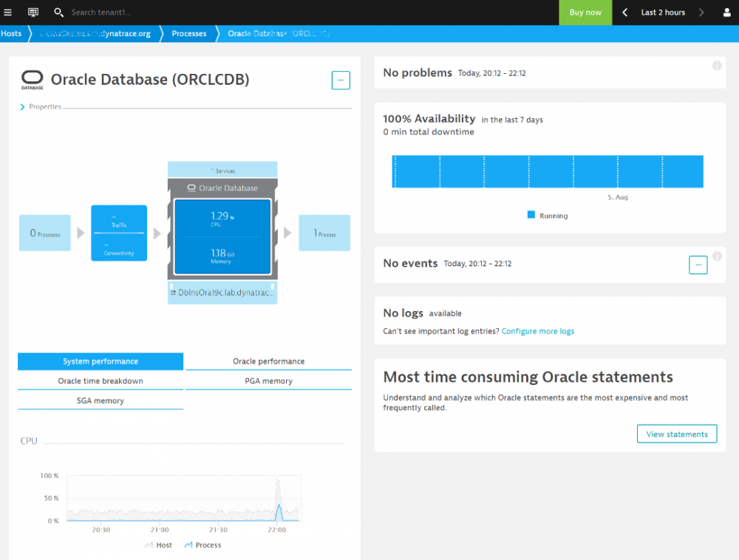
Task: Open the Last 2 hours timeframe selector
Action: (663, 13)
